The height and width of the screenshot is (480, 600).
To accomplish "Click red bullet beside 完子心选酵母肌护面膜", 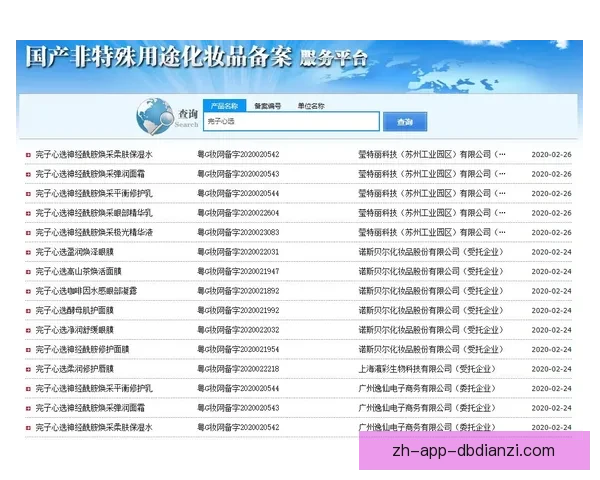I will [28, 311].
